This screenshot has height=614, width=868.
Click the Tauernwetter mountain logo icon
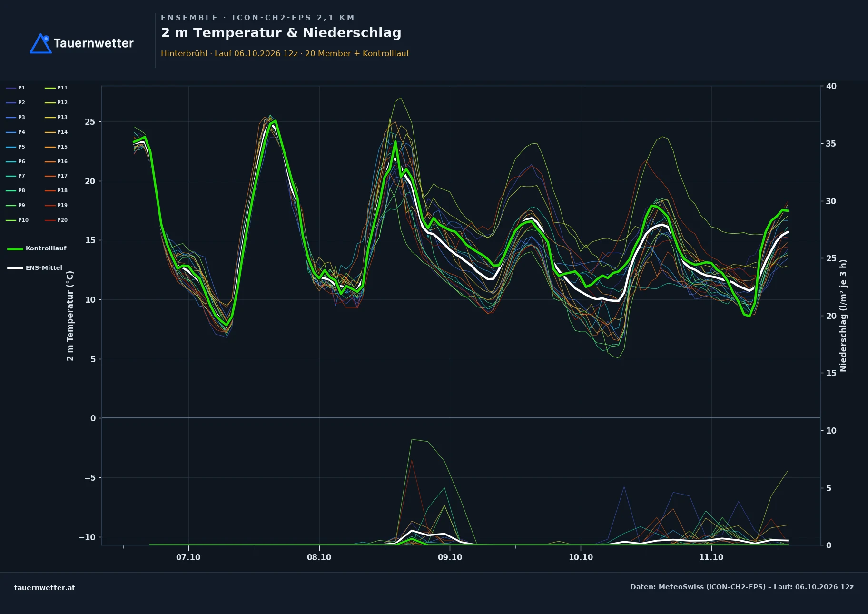[40, 43]
